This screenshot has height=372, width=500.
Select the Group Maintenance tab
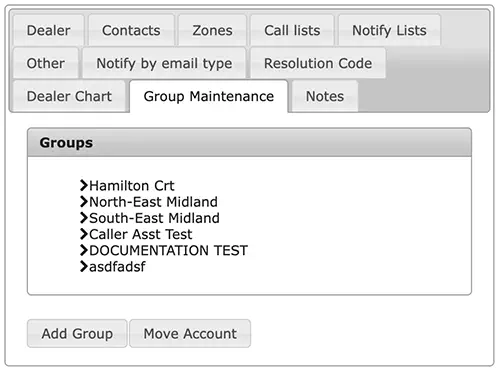209,96
